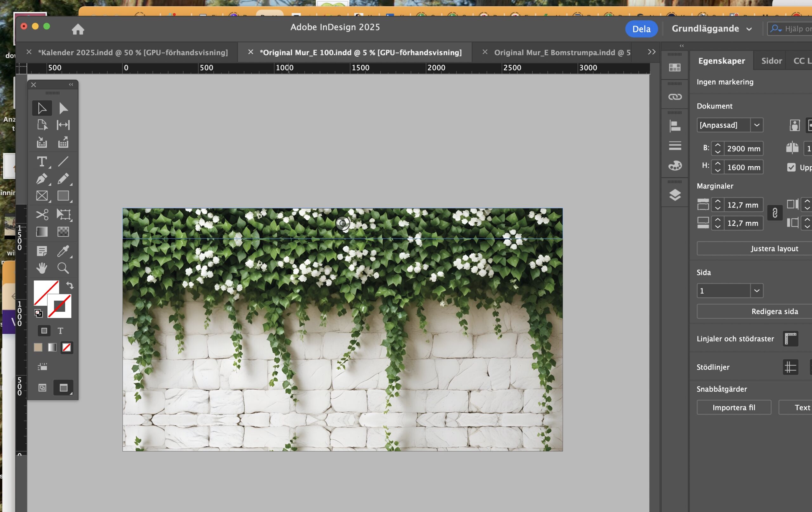Screen dimensions: 812x512
Task: Click the Importera fil button
Action: tap(733, 407)
